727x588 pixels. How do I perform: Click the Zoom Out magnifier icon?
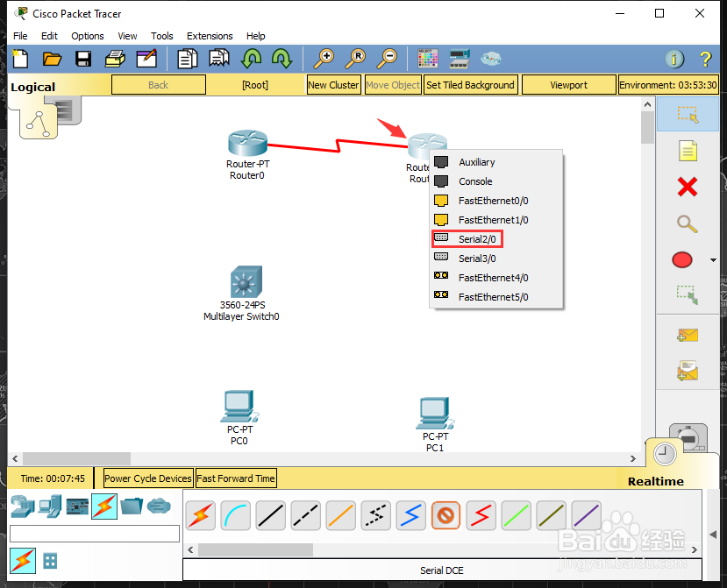(387, 59)
